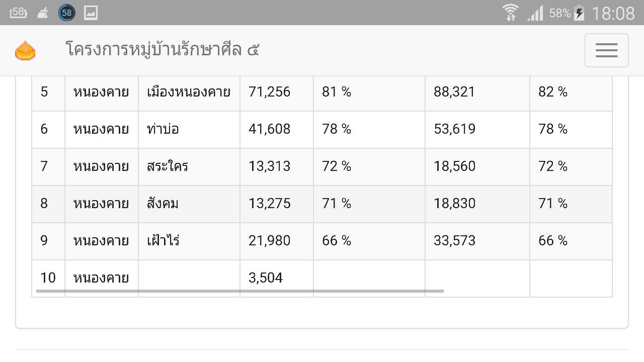The image size is (644, 362).
Task: Select the ท่าบ่อ district cell
Action: (189, 130)
